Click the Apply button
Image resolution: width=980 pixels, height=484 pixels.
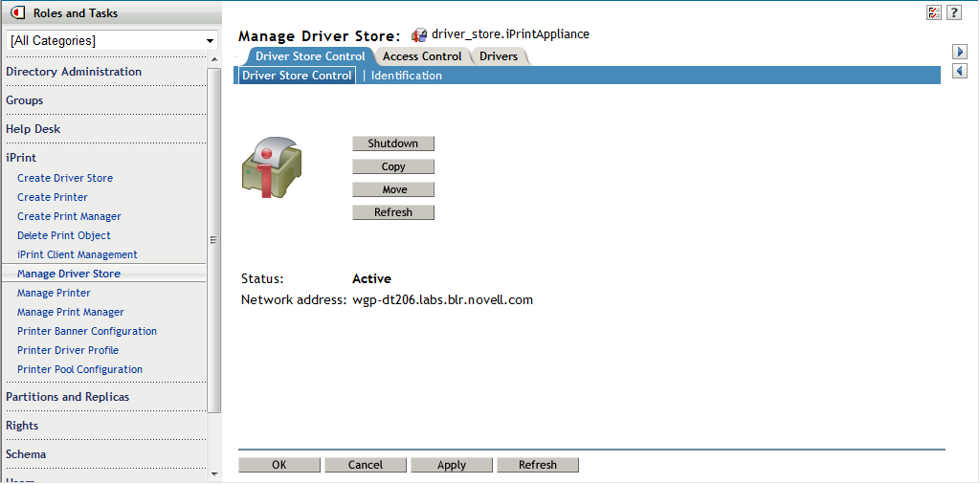pyautogui.click(x=452, y=465)
